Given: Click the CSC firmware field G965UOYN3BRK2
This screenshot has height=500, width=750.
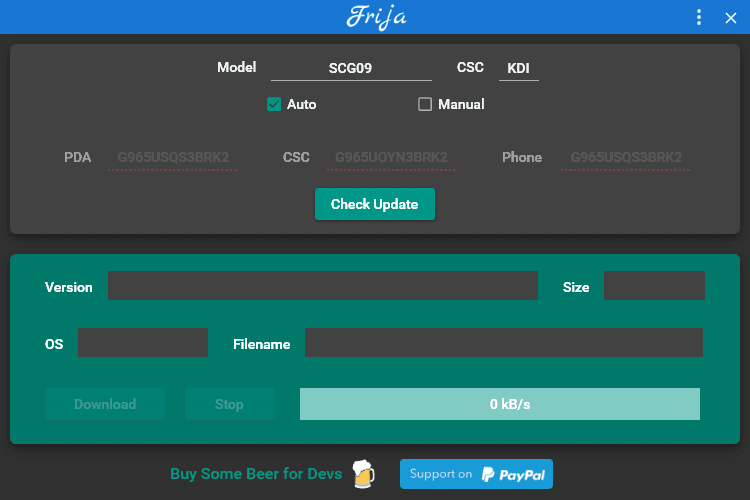Looking at the screenshot, I should click(391, 157).
